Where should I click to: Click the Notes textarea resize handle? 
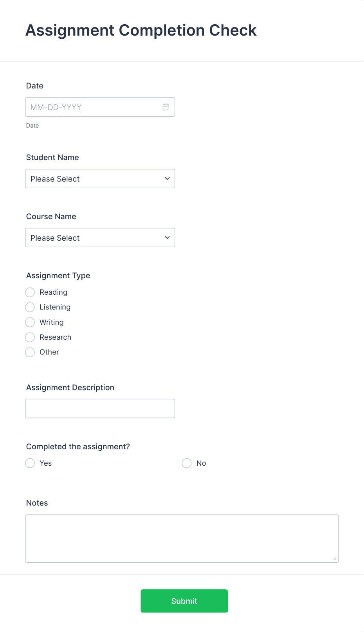click(x=335, y=559)
